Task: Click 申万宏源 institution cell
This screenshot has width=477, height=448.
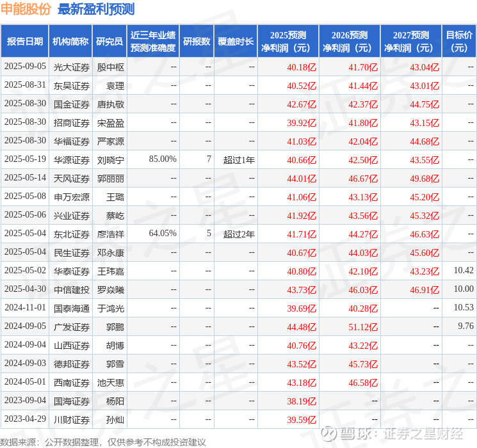Action: (x=72, y=197)
